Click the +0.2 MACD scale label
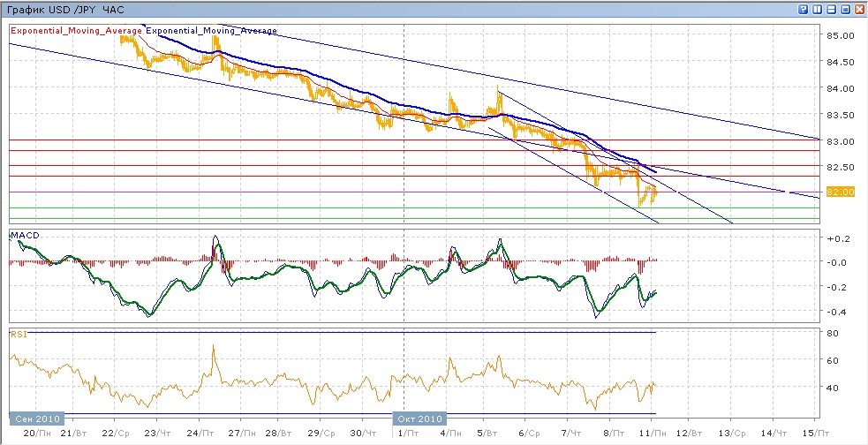Image resolution: width=868 pixels, height=445 pixels. tap(835, 238)
